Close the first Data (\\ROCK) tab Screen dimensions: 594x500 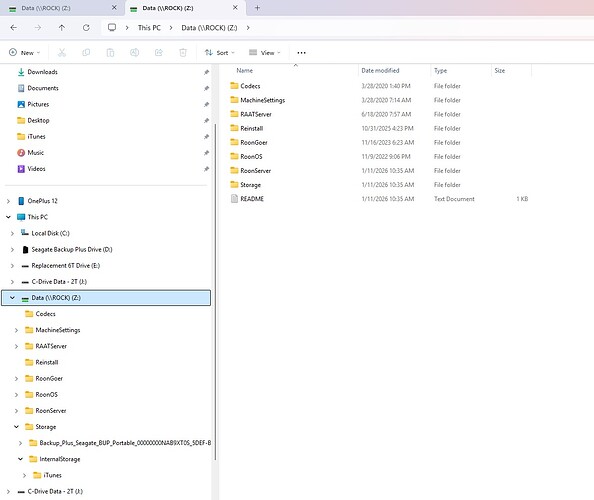[x=114, y=8]
